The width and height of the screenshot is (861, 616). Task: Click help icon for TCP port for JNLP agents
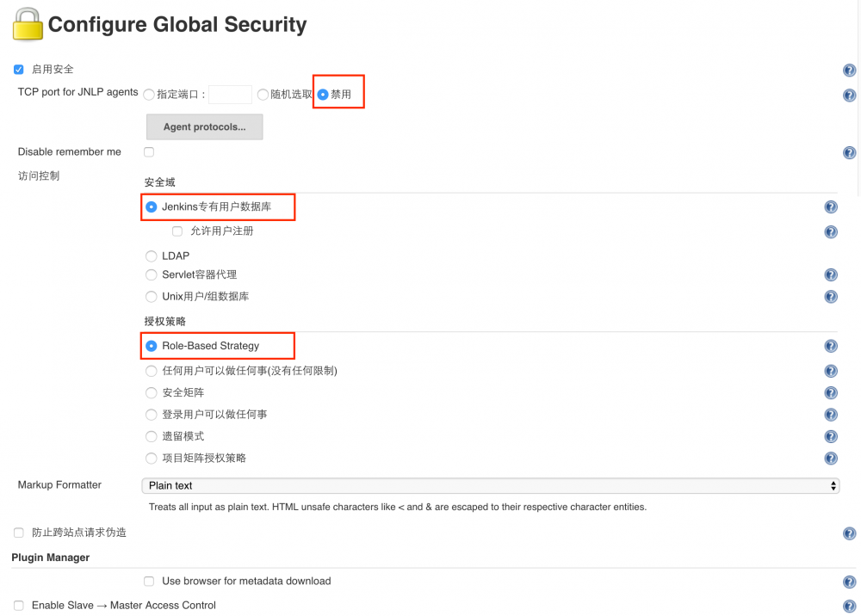pyautogui.click(x=850, y=95)
